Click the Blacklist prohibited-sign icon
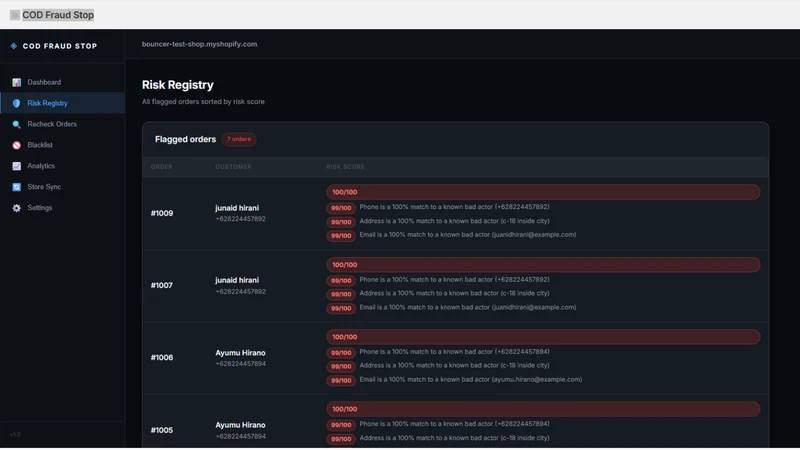 click(x=16, y=145)
